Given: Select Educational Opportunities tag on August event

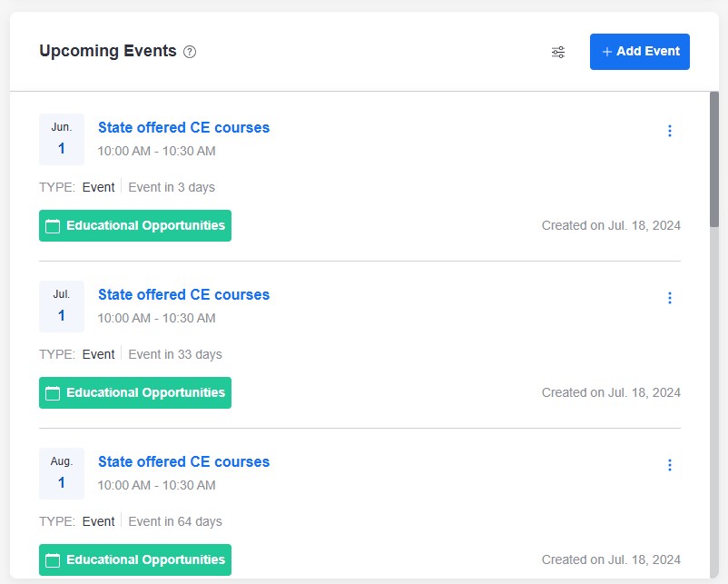Looking at the screenshot, I should (x=135, y=559).
